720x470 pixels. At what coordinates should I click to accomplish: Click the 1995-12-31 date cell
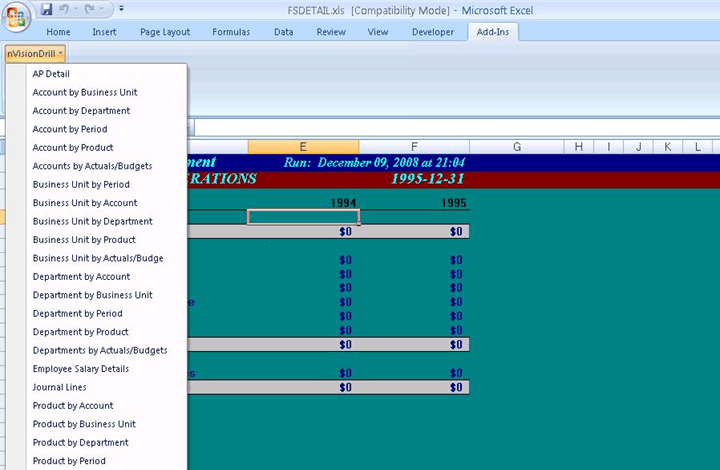coord(428,179)
